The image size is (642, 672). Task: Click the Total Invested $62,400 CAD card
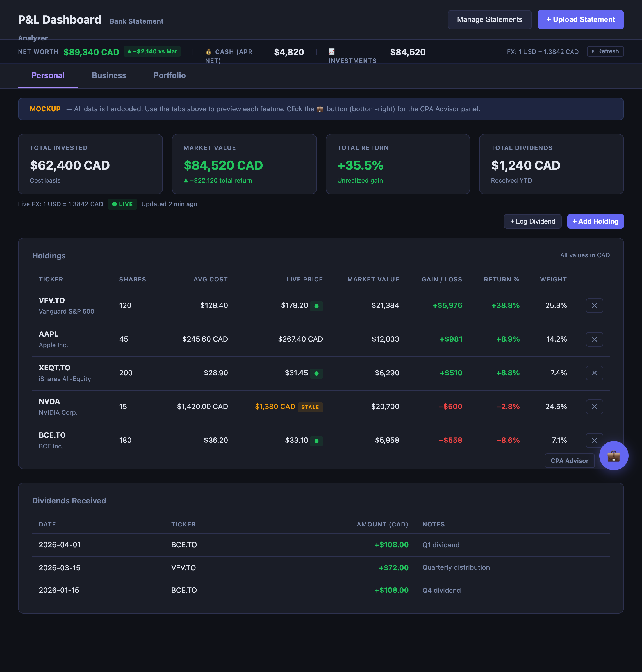coord(90,164)
